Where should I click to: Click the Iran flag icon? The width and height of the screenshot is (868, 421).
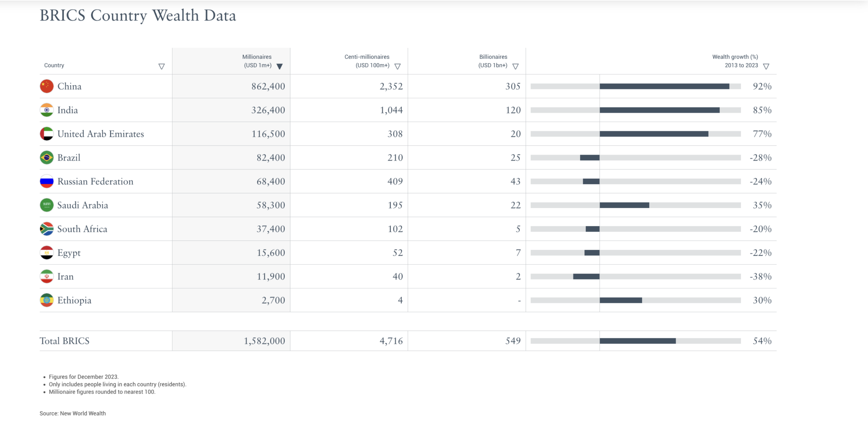coord(47,277)
